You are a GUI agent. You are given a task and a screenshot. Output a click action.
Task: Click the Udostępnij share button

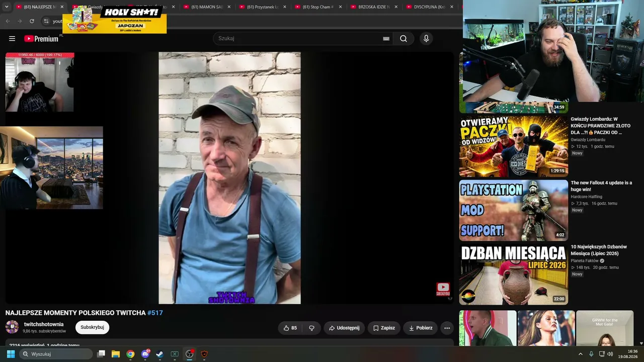coord(344,328)
